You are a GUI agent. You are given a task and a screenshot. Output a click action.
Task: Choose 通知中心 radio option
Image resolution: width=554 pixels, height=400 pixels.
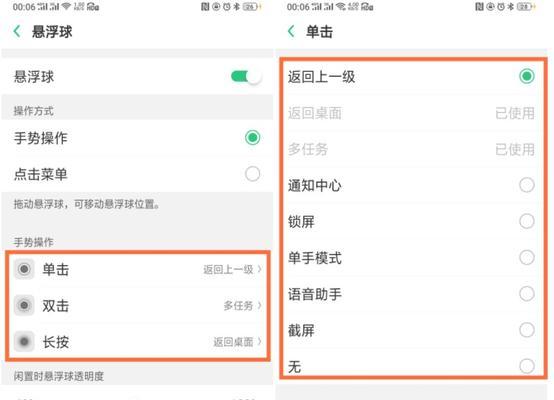pyautogui.click(x=526, y=185)
